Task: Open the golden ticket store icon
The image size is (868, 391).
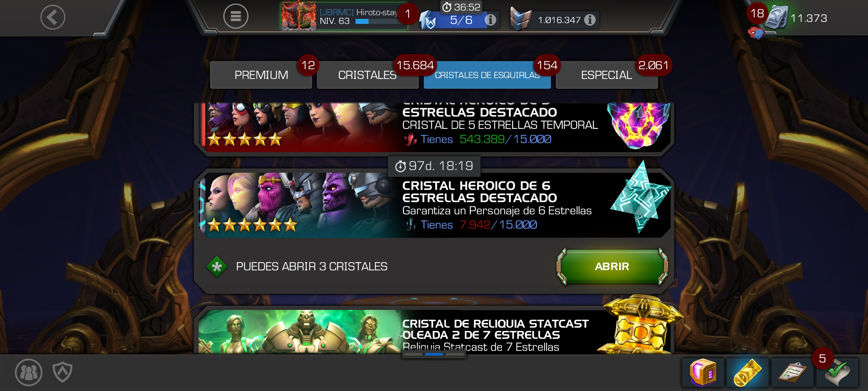Action: [748, 373]
